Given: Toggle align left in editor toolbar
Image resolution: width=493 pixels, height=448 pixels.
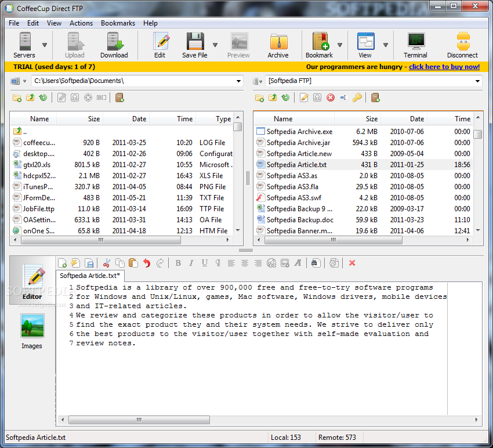Looking at the screenshot, I should [231, 263].
